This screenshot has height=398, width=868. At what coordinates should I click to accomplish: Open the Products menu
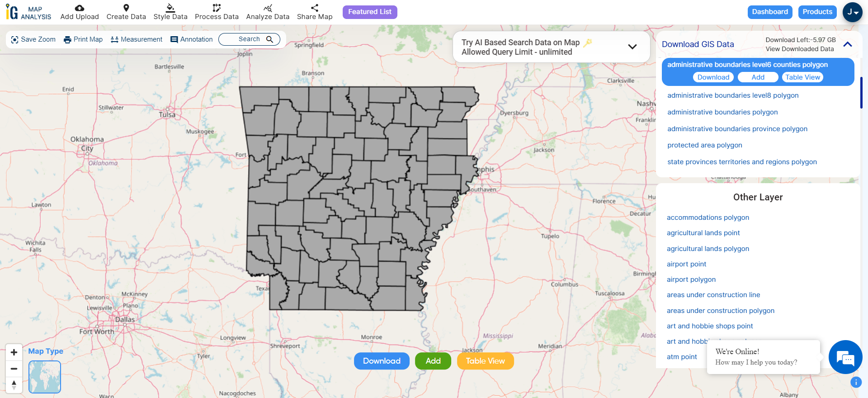click(817, 12)
